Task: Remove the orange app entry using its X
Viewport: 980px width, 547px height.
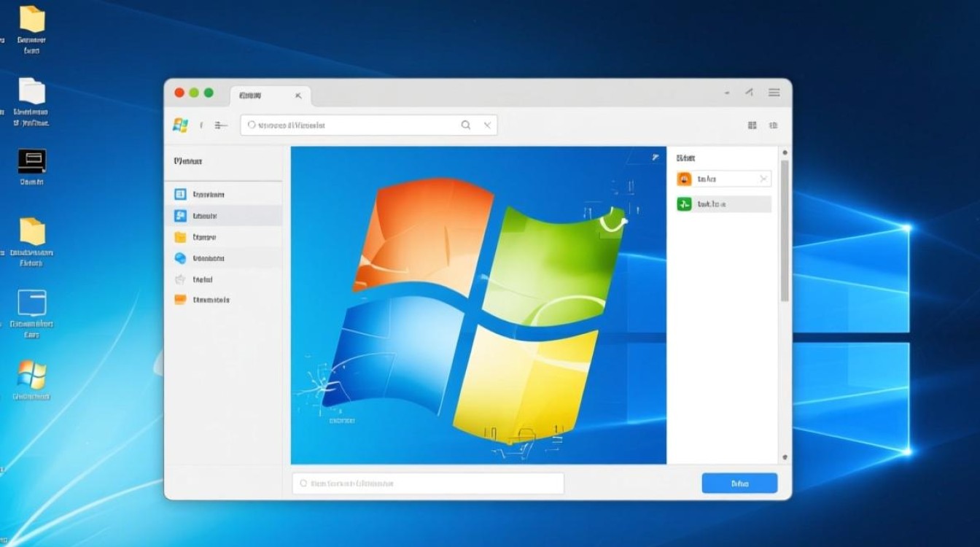Action: coord(765,178)
